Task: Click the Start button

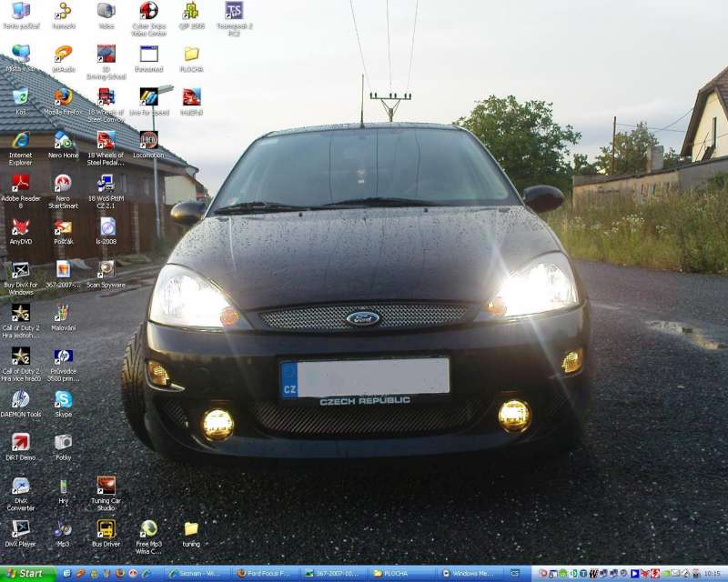Action: pyautogui.click(x=27, y=574)
